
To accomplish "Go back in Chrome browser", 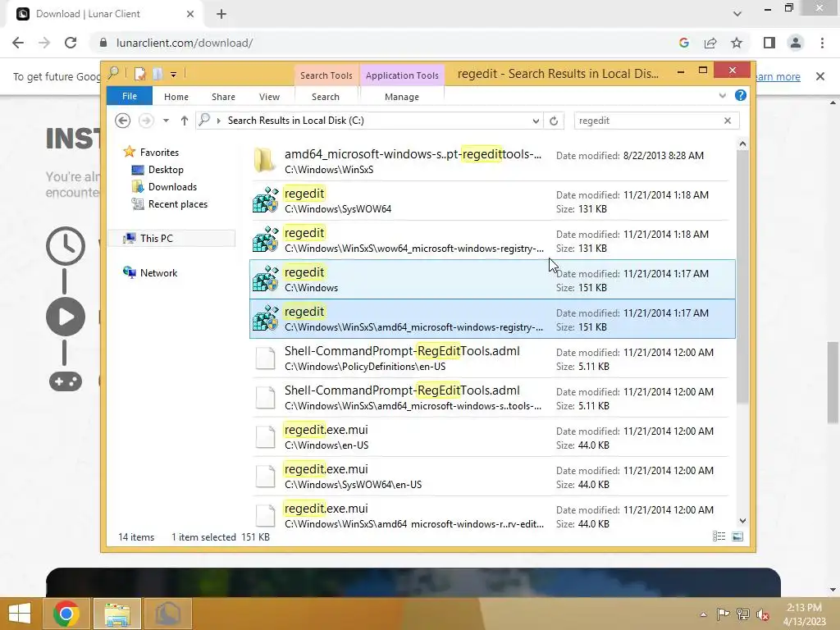I will 18,43.
